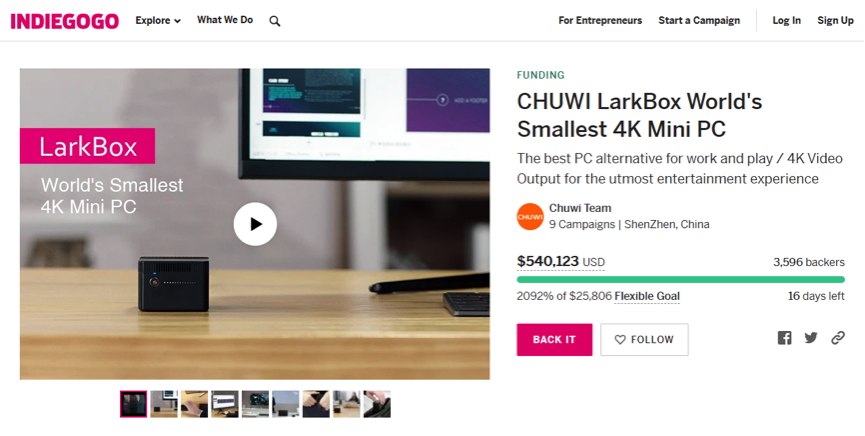
Task: Open the Log In link
Action: pyautogui.click(x=787, y=20)
